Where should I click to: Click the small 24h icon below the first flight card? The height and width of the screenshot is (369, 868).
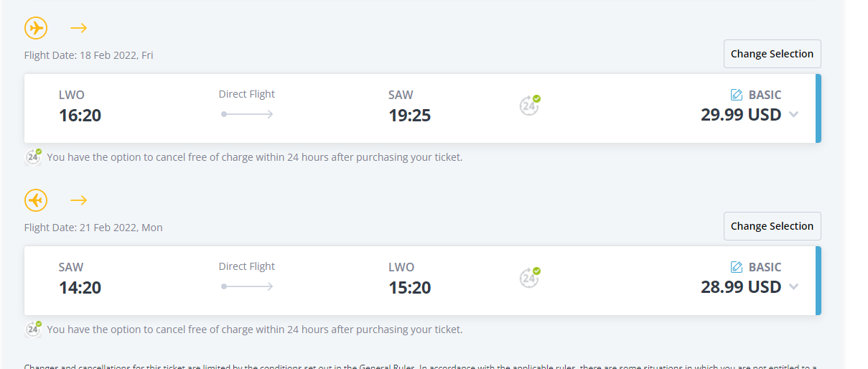(34, 157)
